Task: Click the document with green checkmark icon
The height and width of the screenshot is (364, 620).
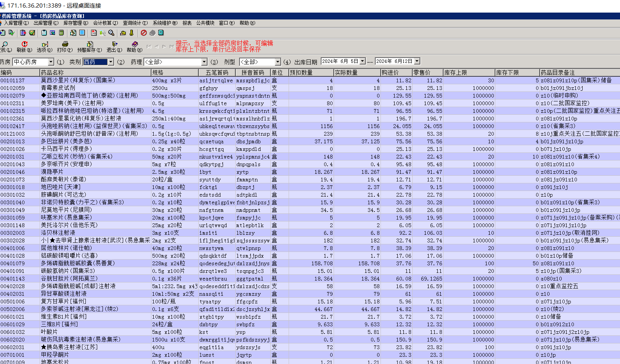Action: pyautogui.click(x=11, y=33)
